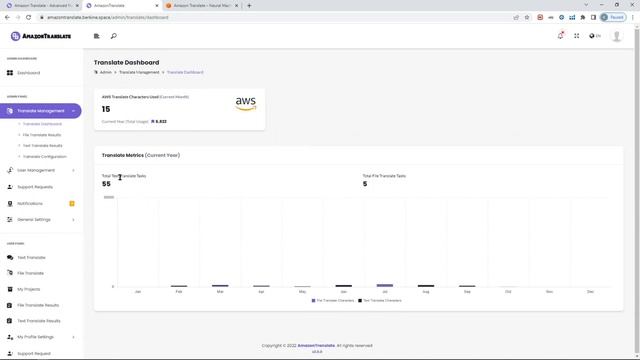Click the Text Translate icon

tap(10, 258)
